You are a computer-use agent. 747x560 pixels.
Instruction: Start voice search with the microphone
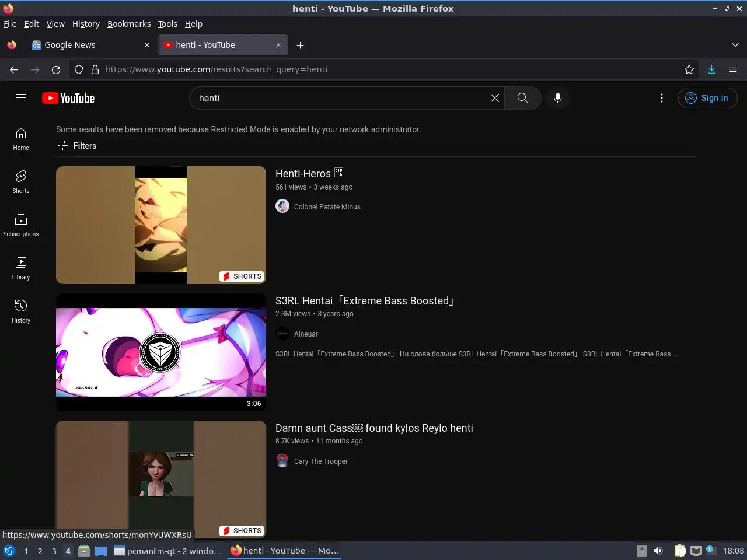click(x=558, y=98)
